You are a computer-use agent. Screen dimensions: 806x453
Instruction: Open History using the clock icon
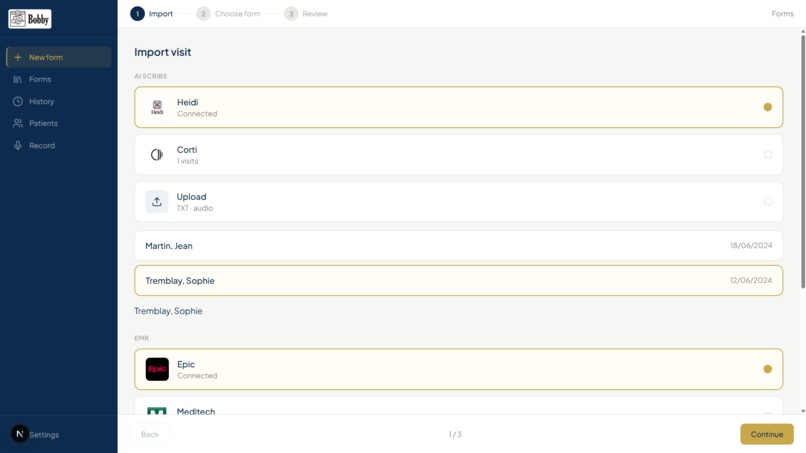17,101
